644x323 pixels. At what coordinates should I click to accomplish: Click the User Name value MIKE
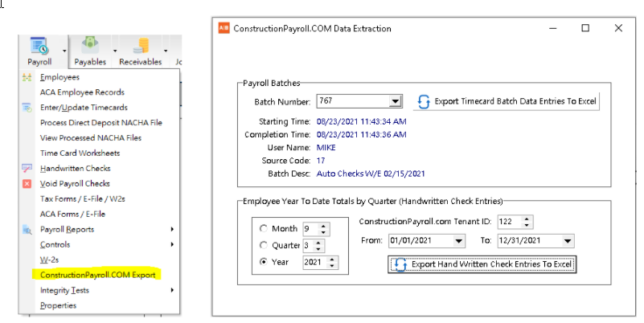(326, 148)
